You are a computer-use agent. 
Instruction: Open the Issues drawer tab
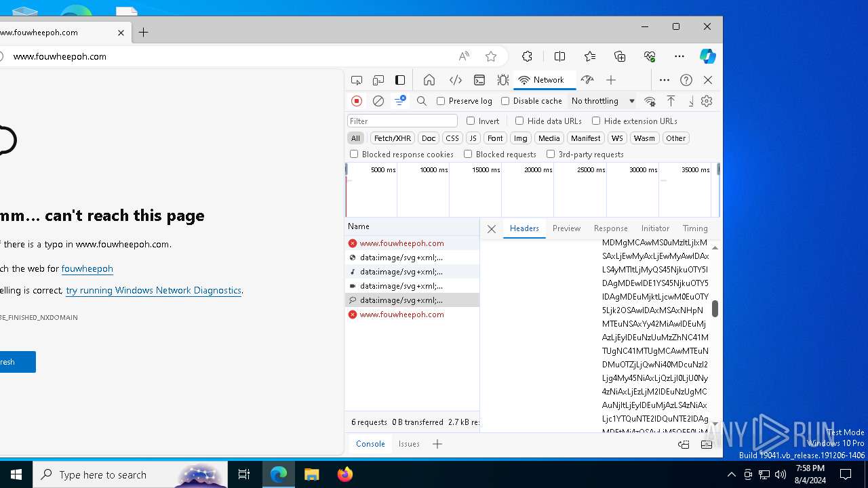[409, 444]
